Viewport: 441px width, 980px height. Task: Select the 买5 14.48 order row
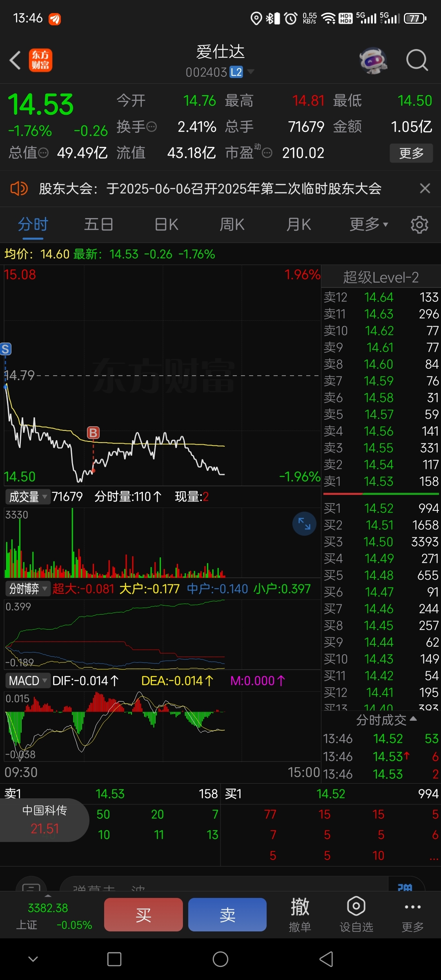(x=381, y=575)
